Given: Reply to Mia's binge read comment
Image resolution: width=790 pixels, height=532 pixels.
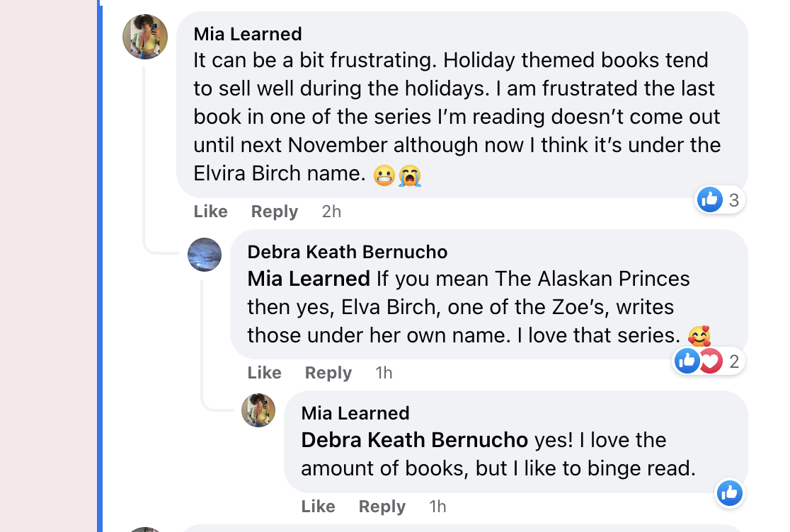Looking at the screenshot, I should 382,507.
